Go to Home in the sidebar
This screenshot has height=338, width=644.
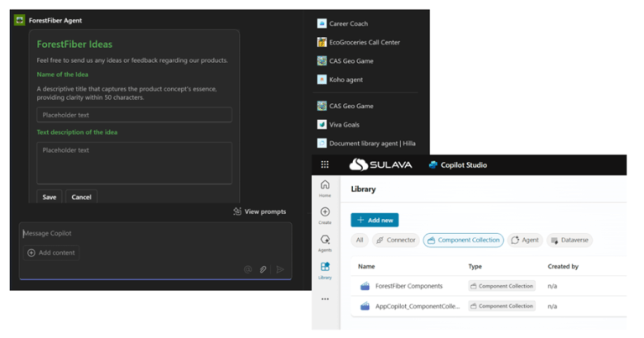[x=325, y=188]
